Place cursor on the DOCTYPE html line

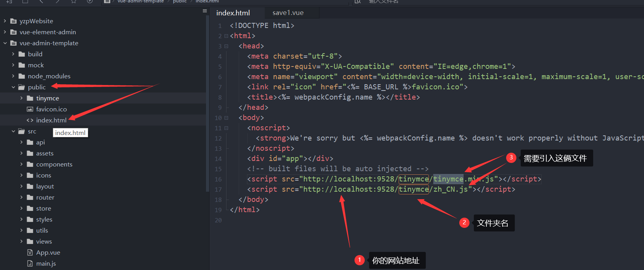click(262, 26)
